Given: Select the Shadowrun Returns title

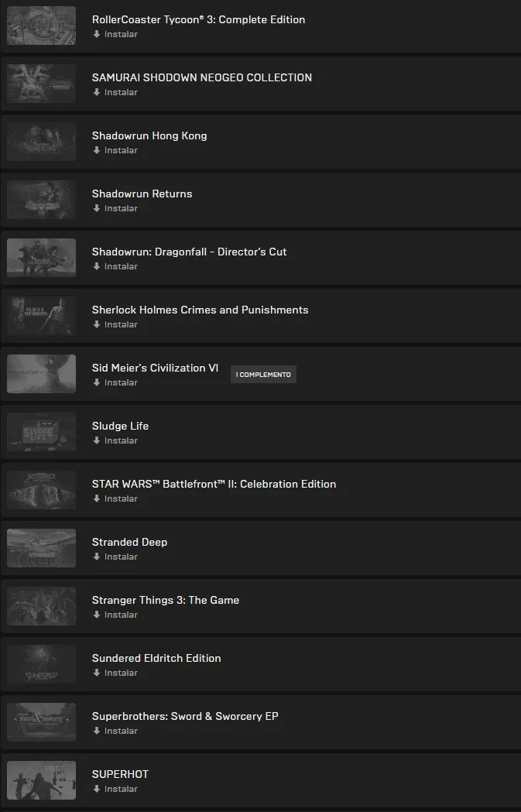Looking at the screenshot, I should [x=142, y=194].
